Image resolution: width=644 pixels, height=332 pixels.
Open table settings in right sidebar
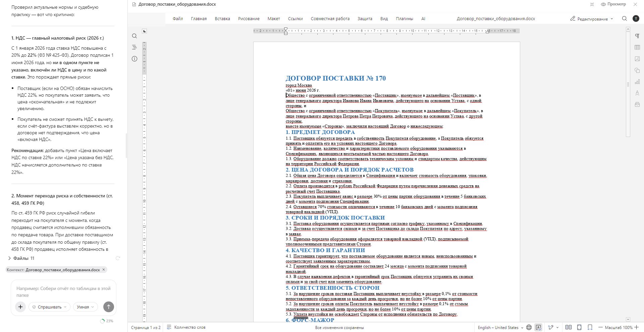tap(637, 47)
